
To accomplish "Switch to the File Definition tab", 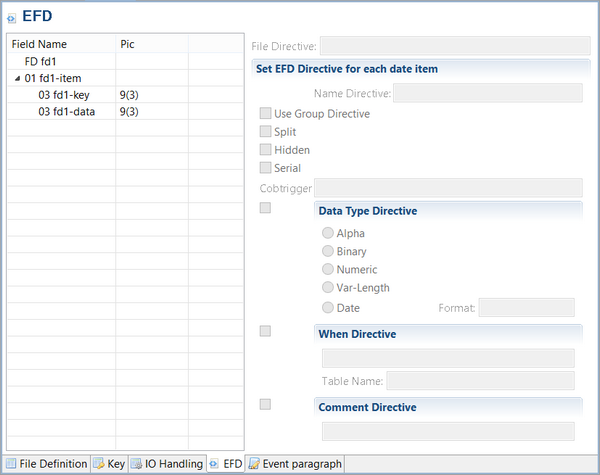I will (52, 464).
